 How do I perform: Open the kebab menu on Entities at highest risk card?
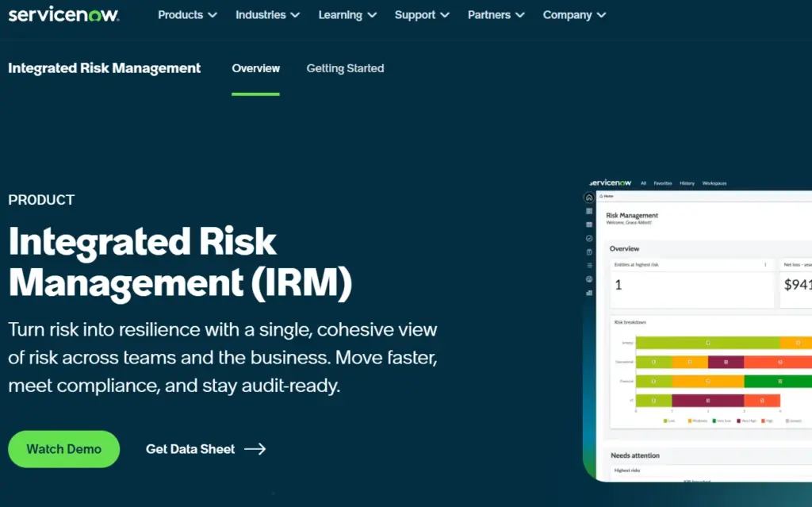765,264
